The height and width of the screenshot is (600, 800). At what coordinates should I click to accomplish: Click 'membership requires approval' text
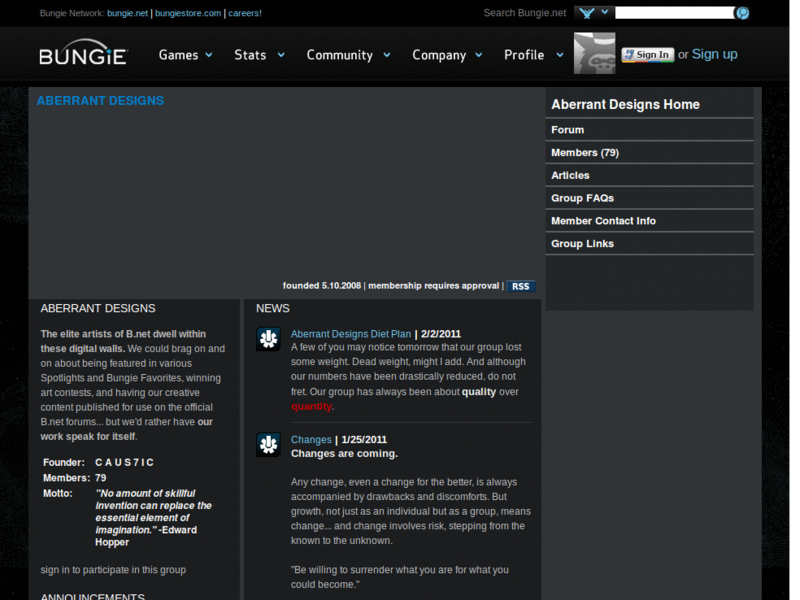(x=434, y=286)
